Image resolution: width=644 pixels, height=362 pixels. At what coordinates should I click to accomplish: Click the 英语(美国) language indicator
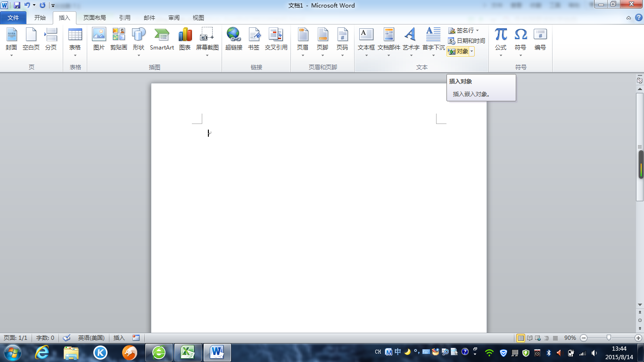pyautogui.click(x=91, y=338)
